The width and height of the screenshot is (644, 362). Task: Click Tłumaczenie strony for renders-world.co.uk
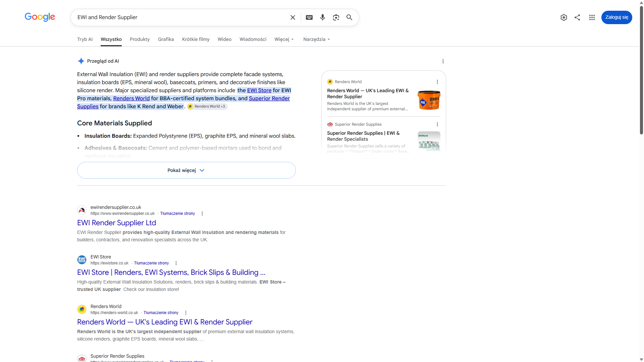pyautogui.click(x=161, y=313)
